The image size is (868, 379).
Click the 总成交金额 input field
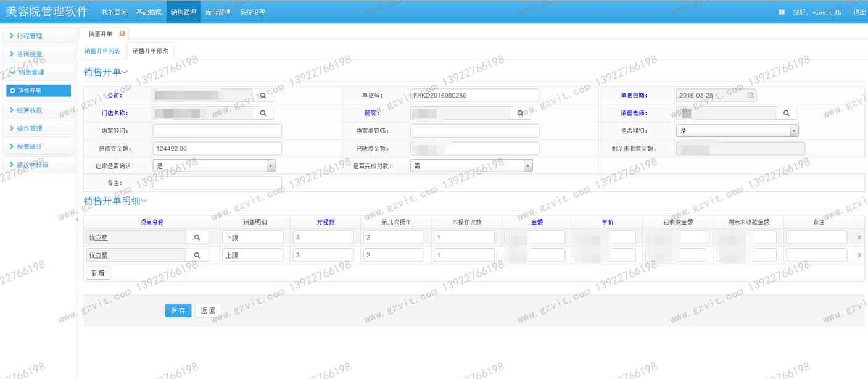tap(217, 149)
